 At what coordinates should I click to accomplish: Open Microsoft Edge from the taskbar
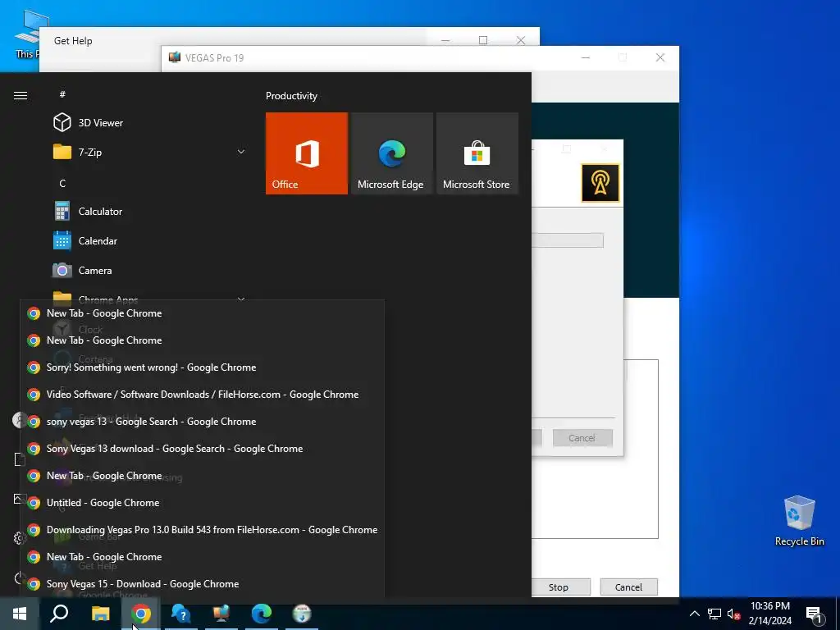point(262,614)
